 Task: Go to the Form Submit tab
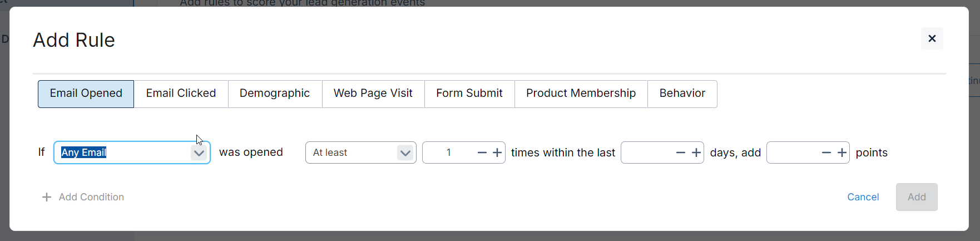point(469,94)
